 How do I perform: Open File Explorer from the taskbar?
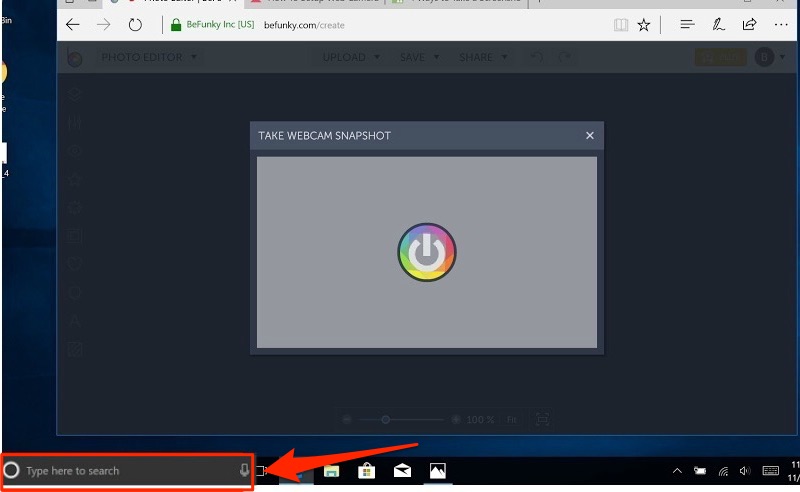331,471
